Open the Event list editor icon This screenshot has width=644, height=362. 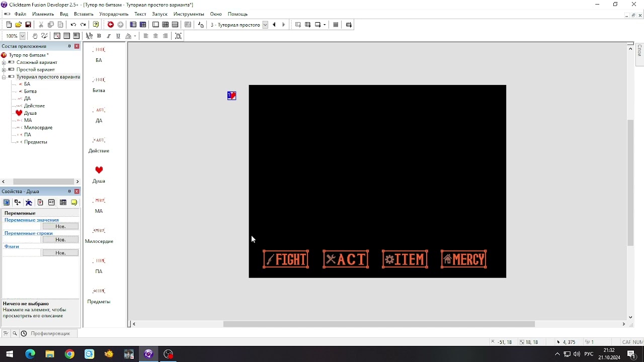pyautogui.click(x=175, y=25)
